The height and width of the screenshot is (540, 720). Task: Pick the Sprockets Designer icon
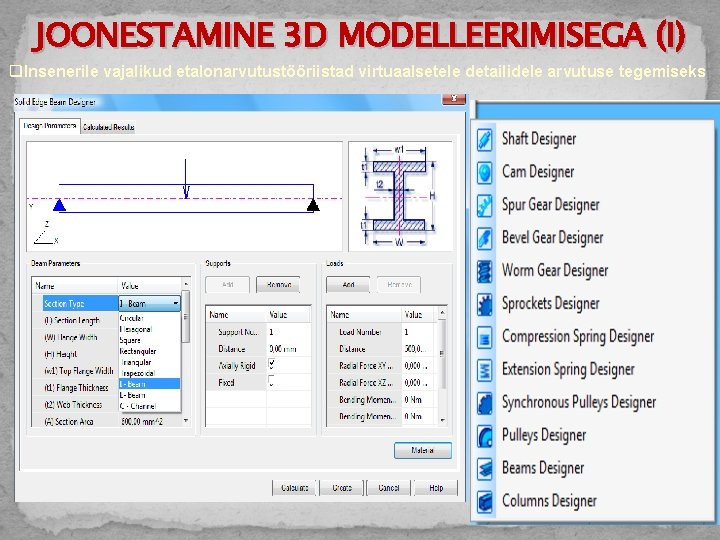(x=484, y=304)
